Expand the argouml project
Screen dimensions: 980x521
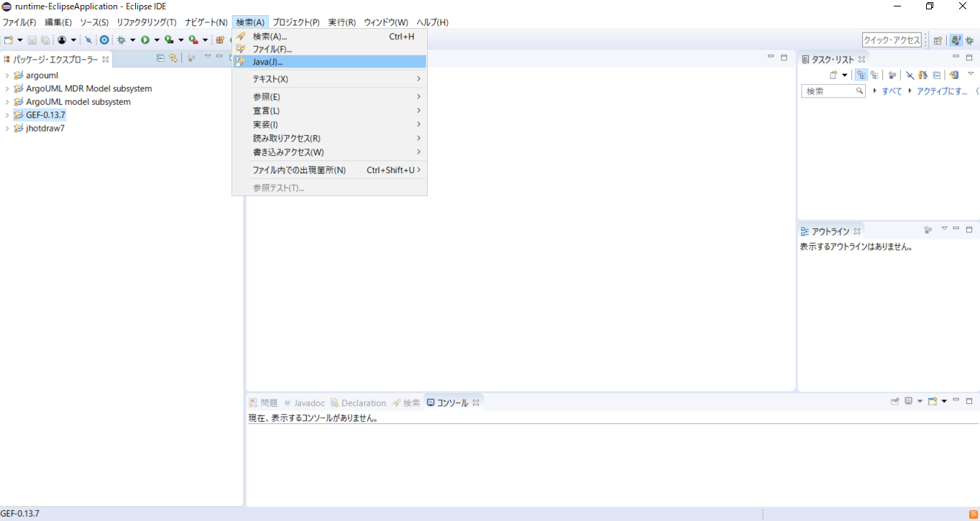7,75
